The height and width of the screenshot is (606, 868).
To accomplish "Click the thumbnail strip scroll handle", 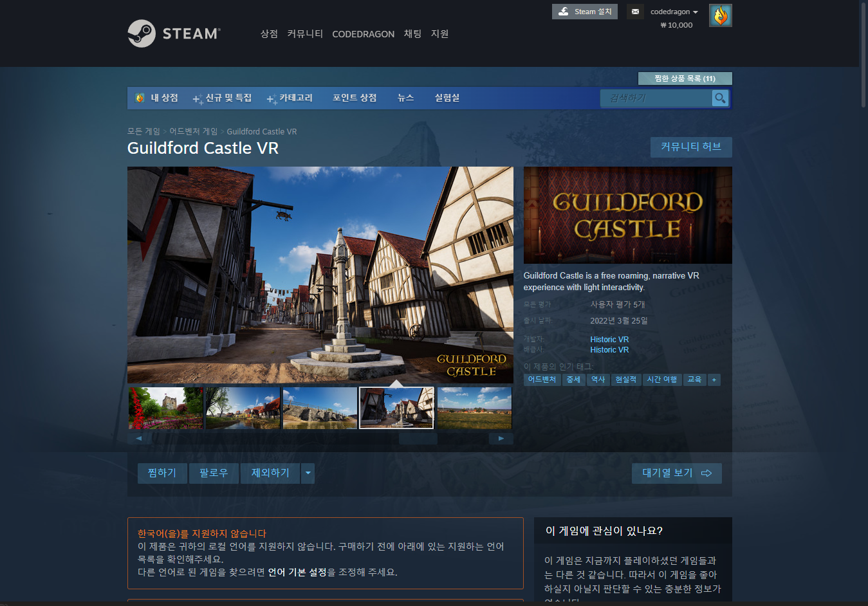I will coord(418,438).
